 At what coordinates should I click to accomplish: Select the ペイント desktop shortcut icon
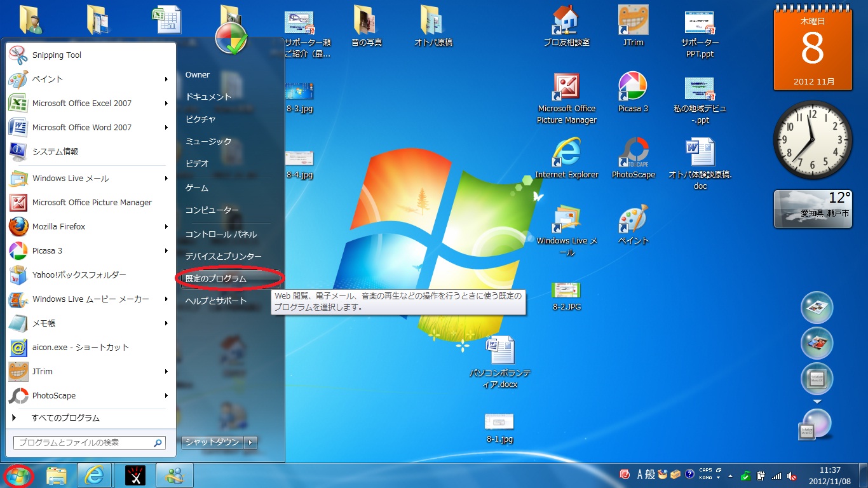click(x=633, y=225)
